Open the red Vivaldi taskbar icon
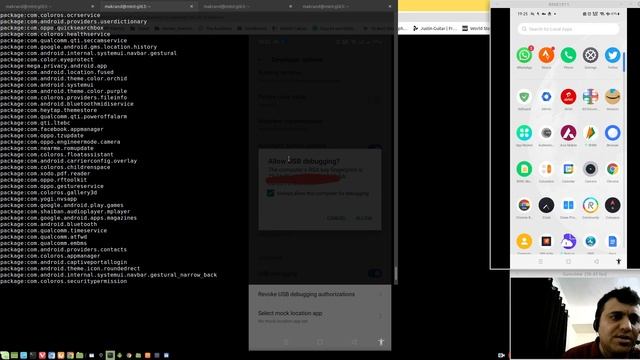640x360 pixels. click(42, 356)
